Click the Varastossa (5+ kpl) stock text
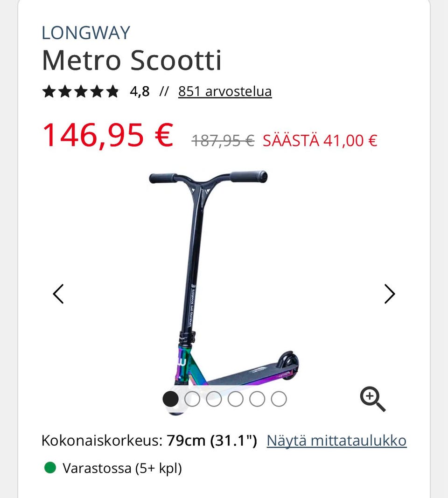 click(x=122, y=468)
